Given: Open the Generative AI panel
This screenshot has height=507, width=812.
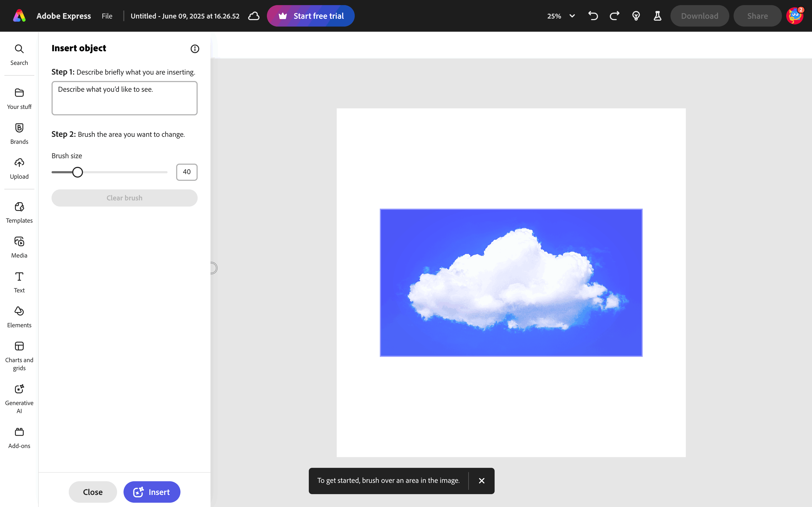Looking at the screenshot, I should [19, 398].
